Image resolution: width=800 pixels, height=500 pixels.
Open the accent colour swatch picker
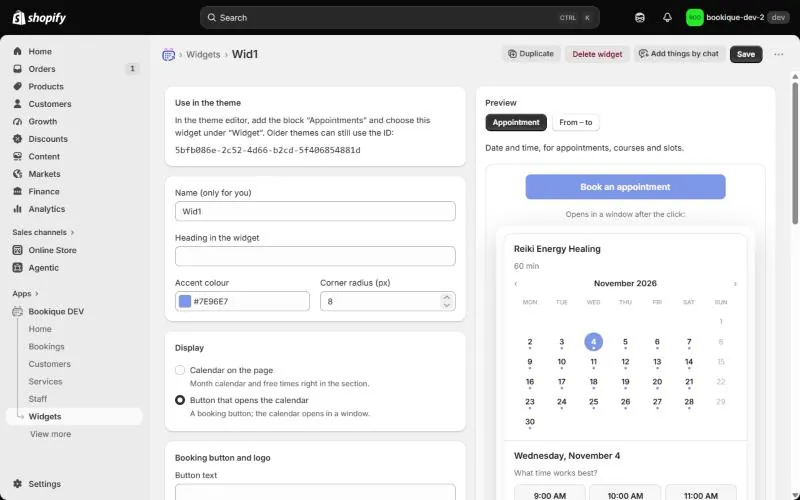[185, 301]
